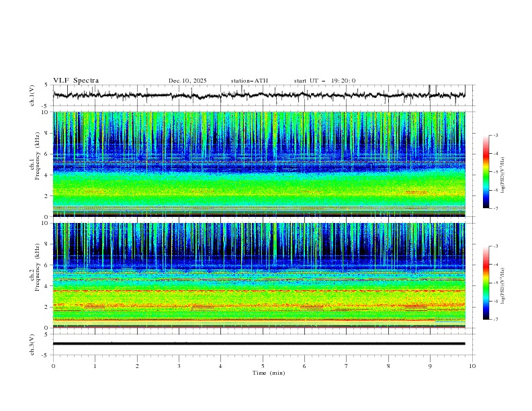Click the ch.3 flat black trace
Screen dimensions: 532x411
pyautogui.click(x=259, y=344)
